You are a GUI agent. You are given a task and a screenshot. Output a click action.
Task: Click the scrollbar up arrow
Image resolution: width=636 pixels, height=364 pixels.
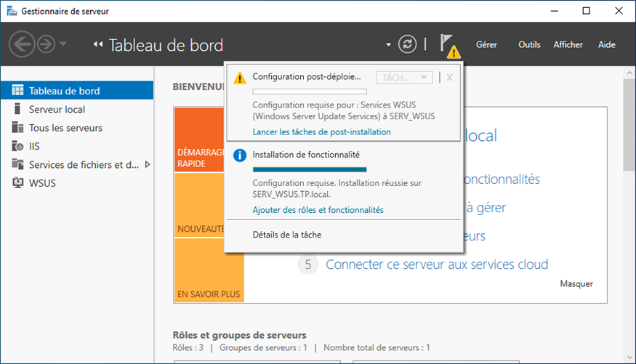pos(629,73)
